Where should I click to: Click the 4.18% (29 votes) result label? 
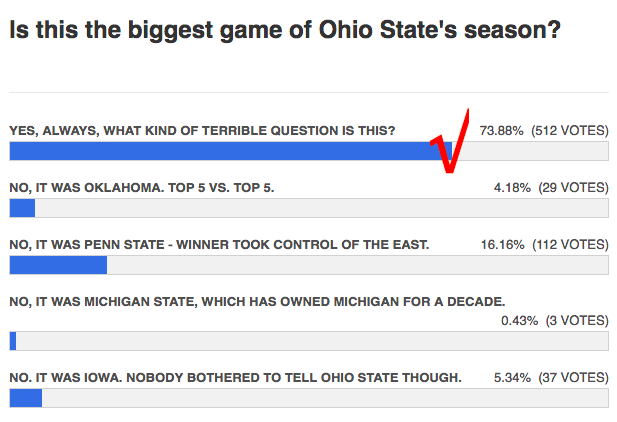pyautogui.click(x=551, y=188)
